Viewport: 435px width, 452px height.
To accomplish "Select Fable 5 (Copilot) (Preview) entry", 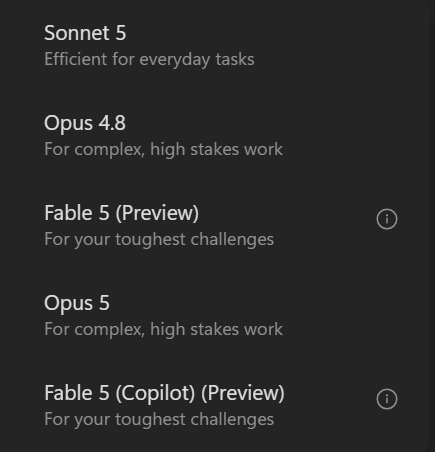I will 215,405.
